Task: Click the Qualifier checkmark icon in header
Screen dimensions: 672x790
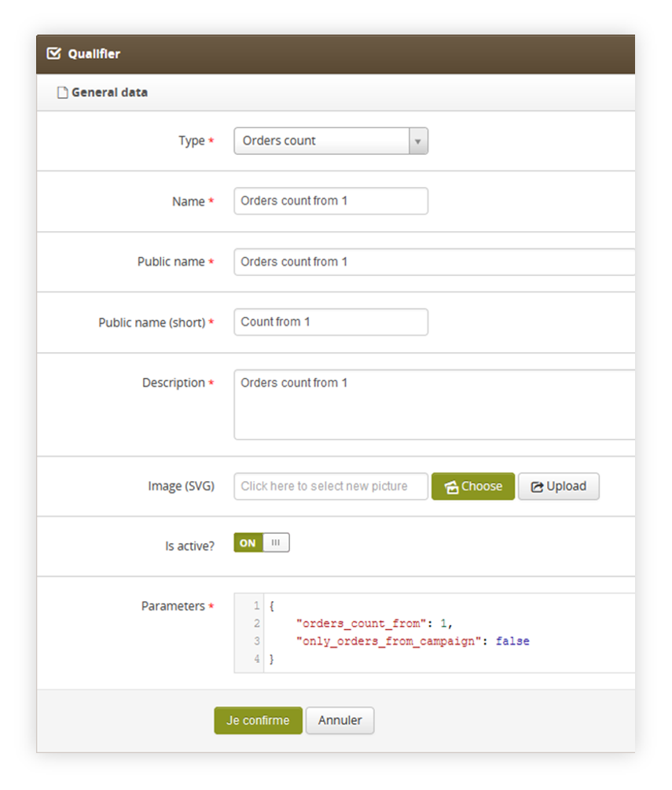Action: (x=54, y=53)
